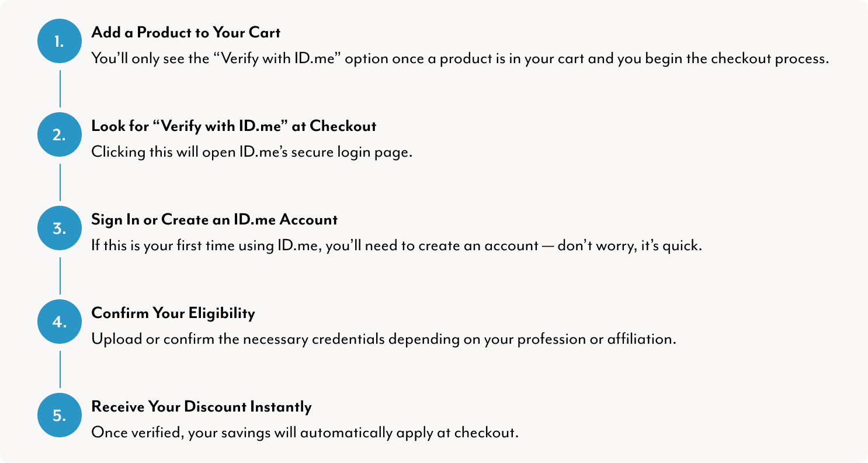This screenshot has height=463, width=868.
Task: Select the step 2 circle badge
Action: coord(59,134)
